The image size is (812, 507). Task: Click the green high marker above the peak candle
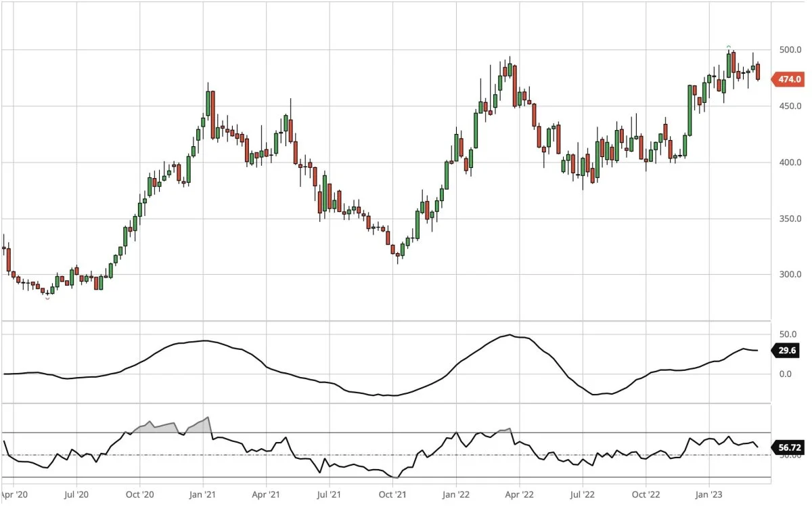click(729, 47)
